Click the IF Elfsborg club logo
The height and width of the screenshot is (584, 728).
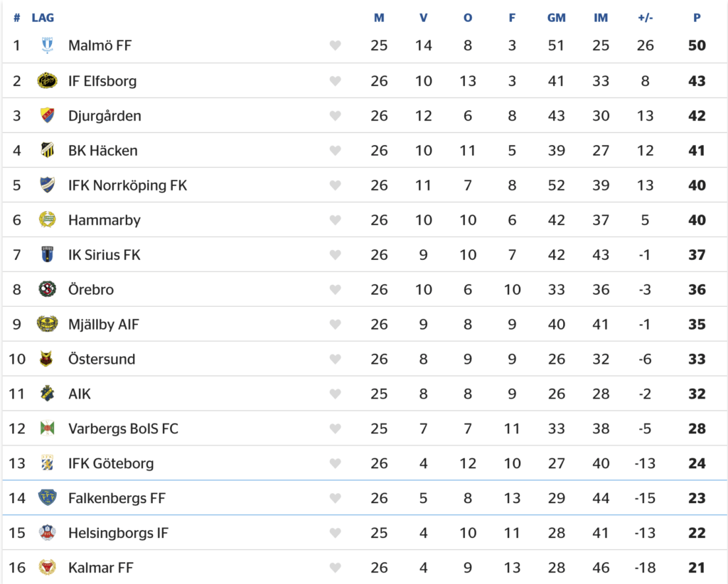pos(47,81)
